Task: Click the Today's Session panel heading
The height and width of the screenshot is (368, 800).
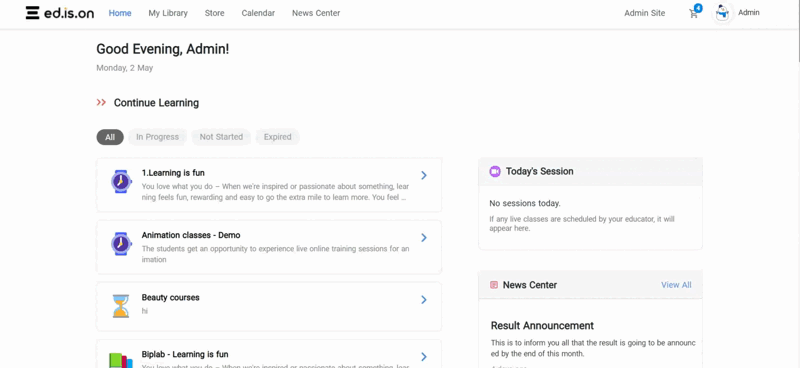Action: [x=539, y=171]
